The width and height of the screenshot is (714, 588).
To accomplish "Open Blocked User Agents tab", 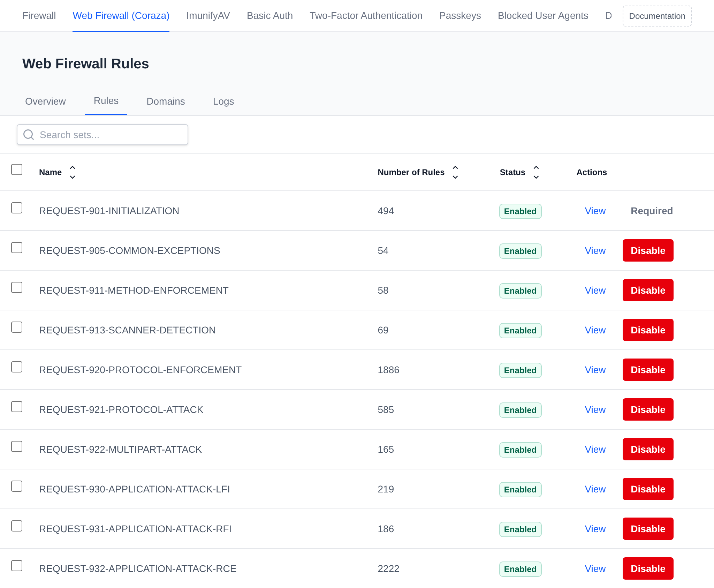I will (543, 16).
